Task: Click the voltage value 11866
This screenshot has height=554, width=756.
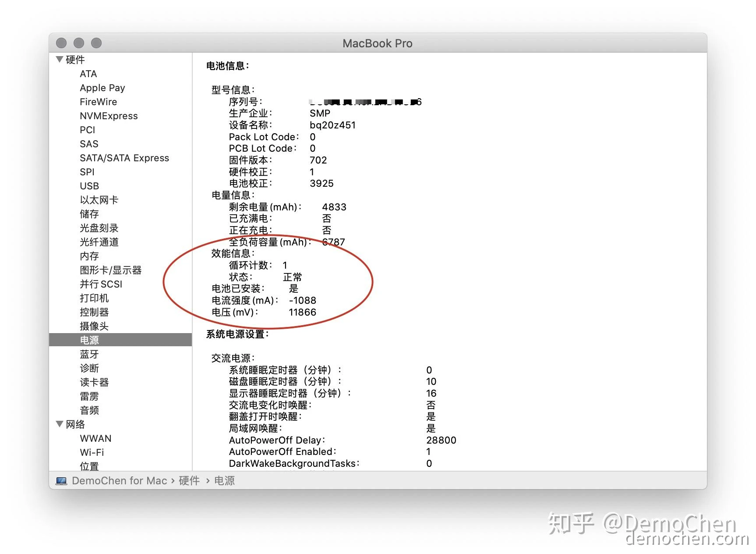Action: pyautogui.click(x=302, y=312)
